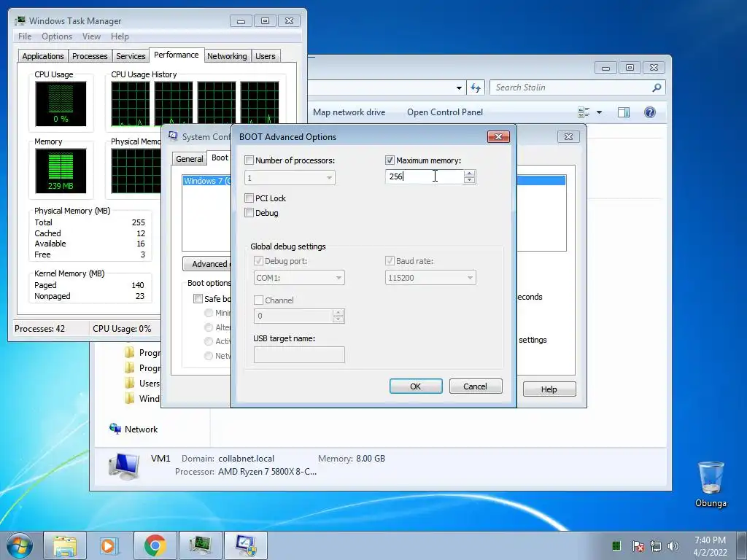
Task: Click the Memory usage gauge showing 239 MB
Action: (x=61, y=171)
